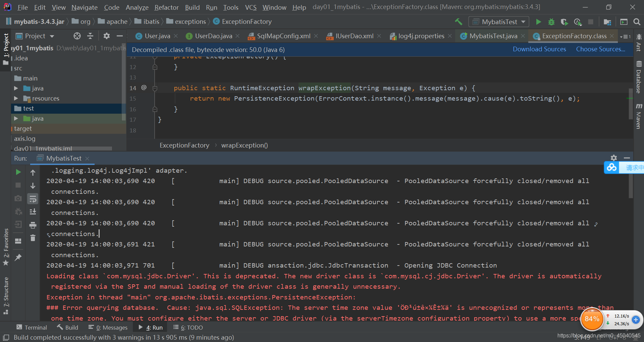Click the Build project hammer icon
Image resolution: width=644 pixels, height=342 pixels.
pos(459,22)
